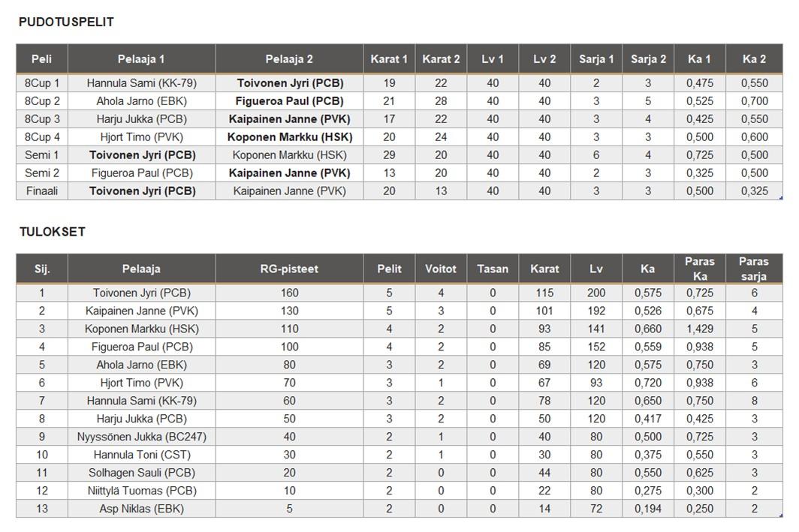This screenshot has width=799, height=532.
Task: Click the 8Cup 3 game cell
Action: 42,119
